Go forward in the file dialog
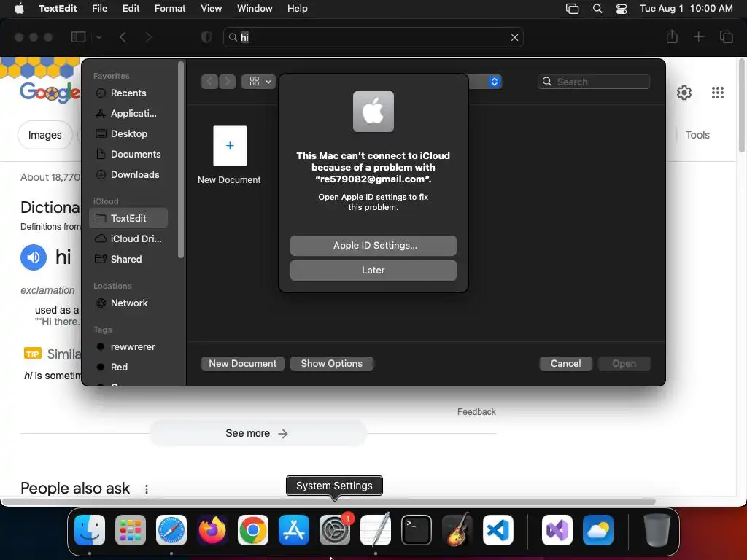This screenshot has width=747, height=560. pos(228,82)
